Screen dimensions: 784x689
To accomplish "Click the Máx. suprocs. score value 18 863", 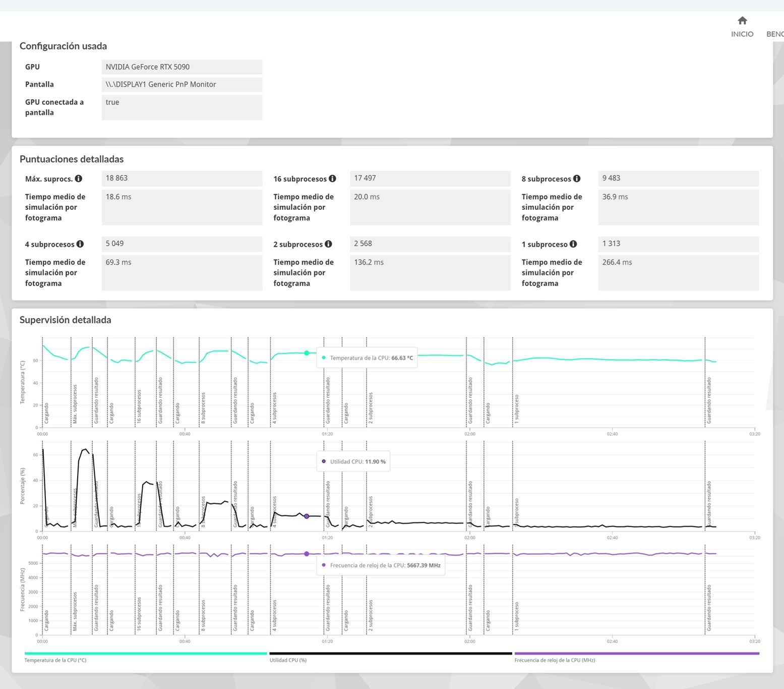I will [x=182, y=179].
